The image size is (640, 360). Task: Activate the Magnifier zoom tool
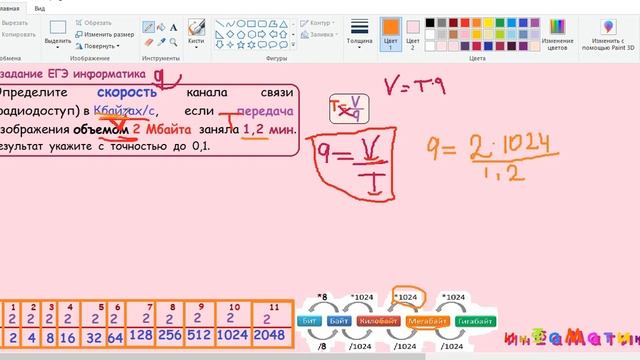pyautogui.click(x=173, y=42)
